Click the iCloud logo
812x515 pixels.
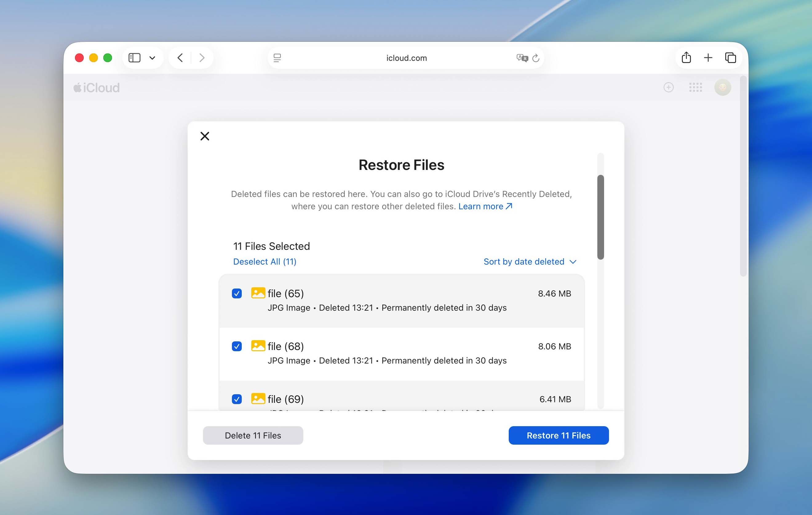coord(97,88)
